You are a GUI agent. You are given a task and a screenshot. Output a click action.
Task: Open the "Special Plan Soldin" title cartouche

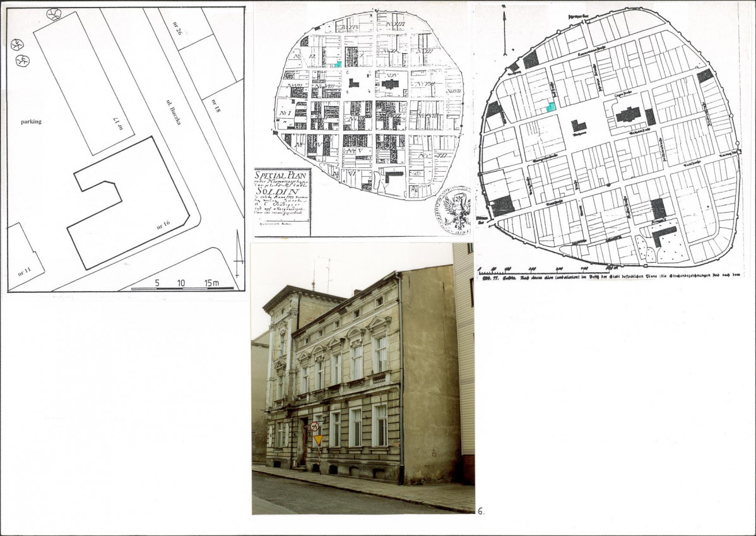coord(282,202)
